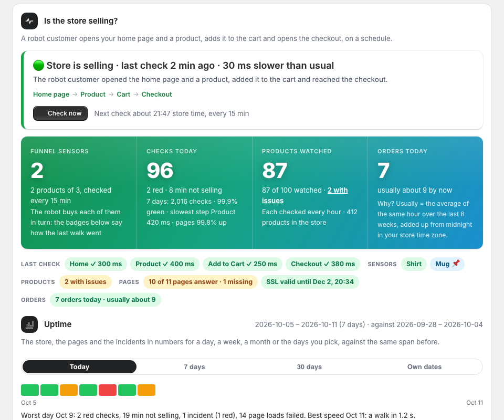Click the pin icon on the Mug sensor
This screenshot has height=420, width=504.
point(456,264)
